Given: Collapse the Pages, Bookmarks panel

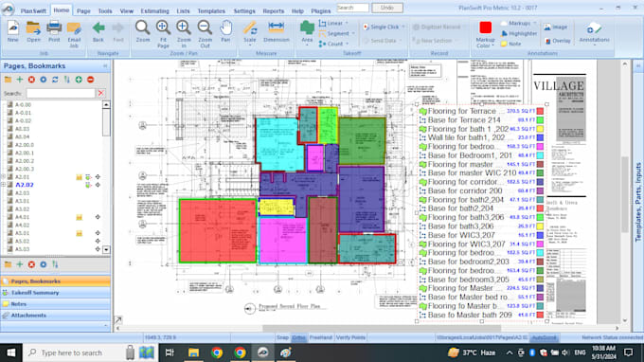Looking at the screenshot, I should click(x=105, y=65).
